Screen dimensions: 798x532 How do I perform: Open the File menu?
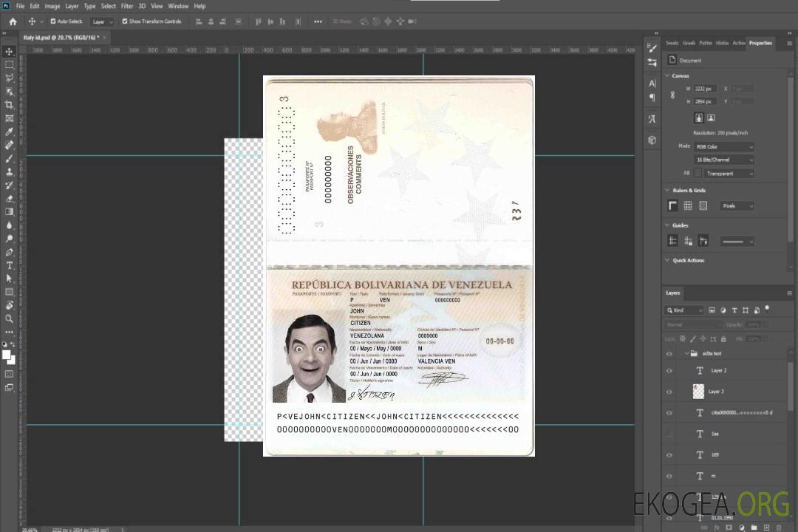21,6
